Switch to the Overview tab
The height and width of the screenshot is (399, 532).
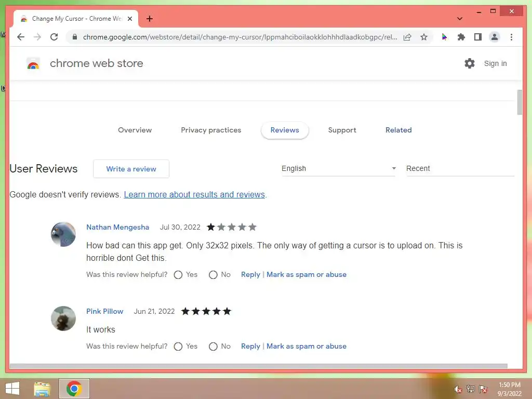[x=135, y=130]
